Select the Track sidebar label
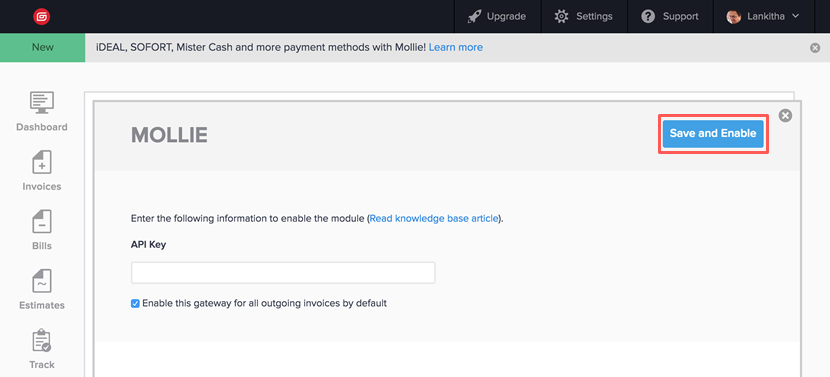This screenshot has height=377, width=830. coord(42,364)
